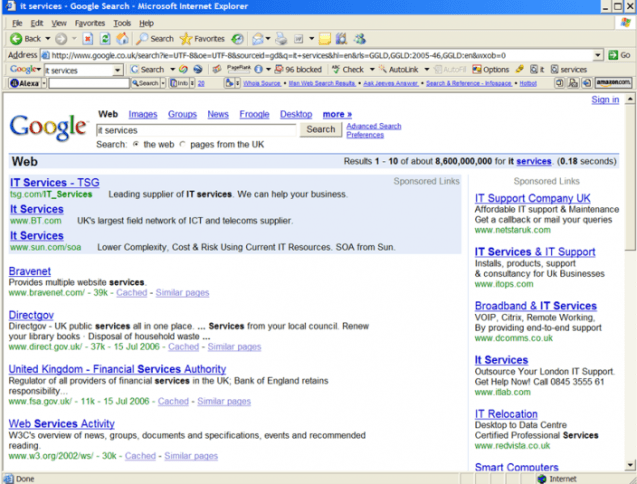The height and width of the screenshot is (484, 637).
Task: Open the Preferences link
Action: click(365, 135)
